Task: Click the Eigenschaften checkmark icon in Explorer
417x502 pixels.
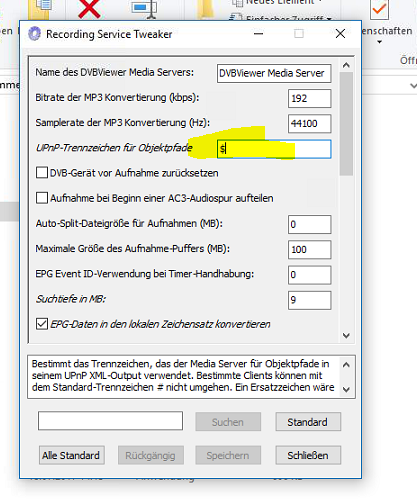Action: click(379, 9)
